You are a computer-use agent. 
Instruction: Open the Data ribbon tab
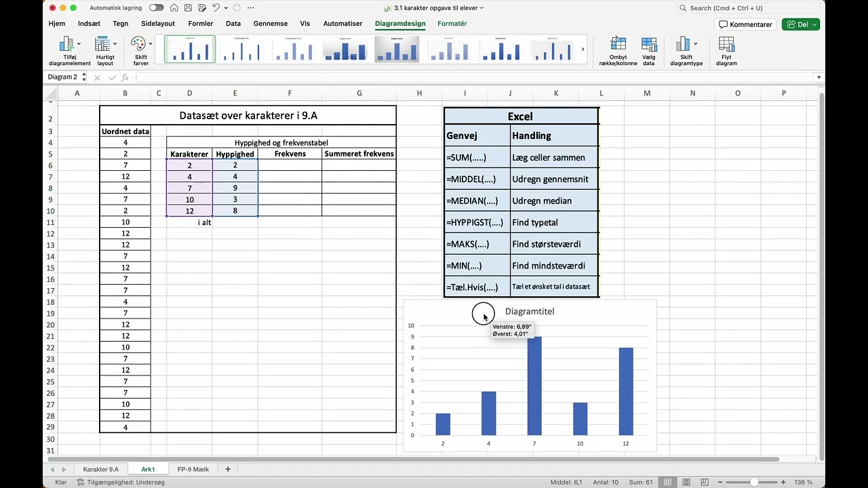coord(233,24)
